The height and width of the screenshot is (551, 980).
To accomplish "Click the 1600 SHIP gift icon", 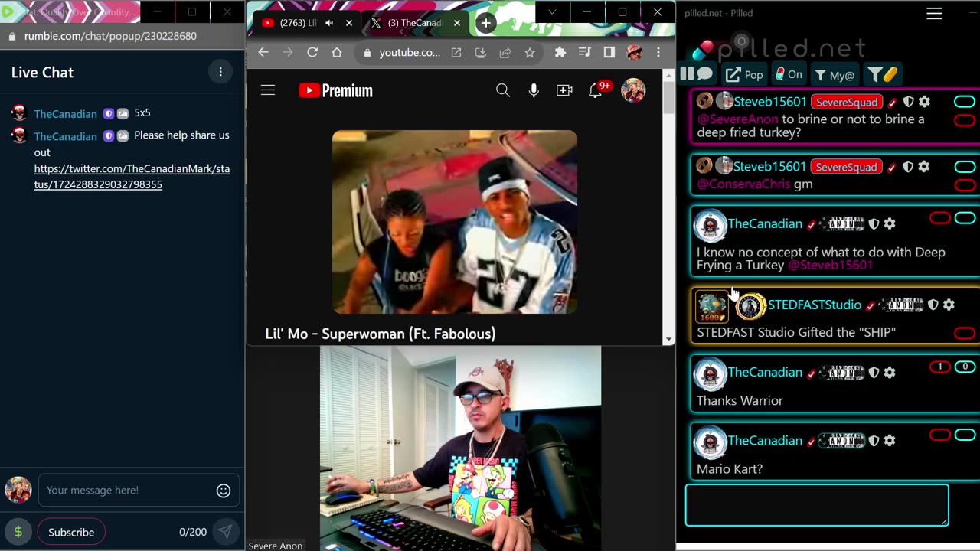I will (x=711, y=306).
